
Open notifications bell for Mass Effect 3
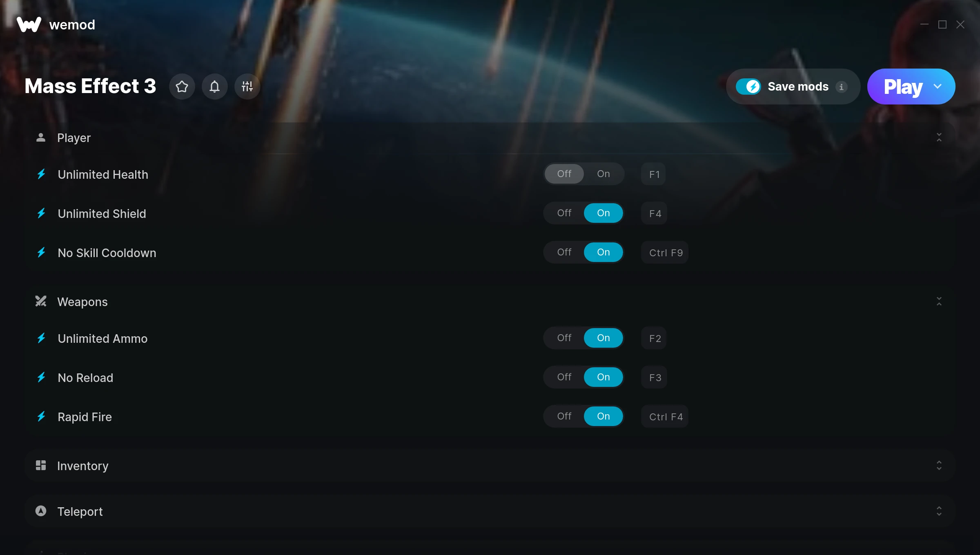point(214,87)
